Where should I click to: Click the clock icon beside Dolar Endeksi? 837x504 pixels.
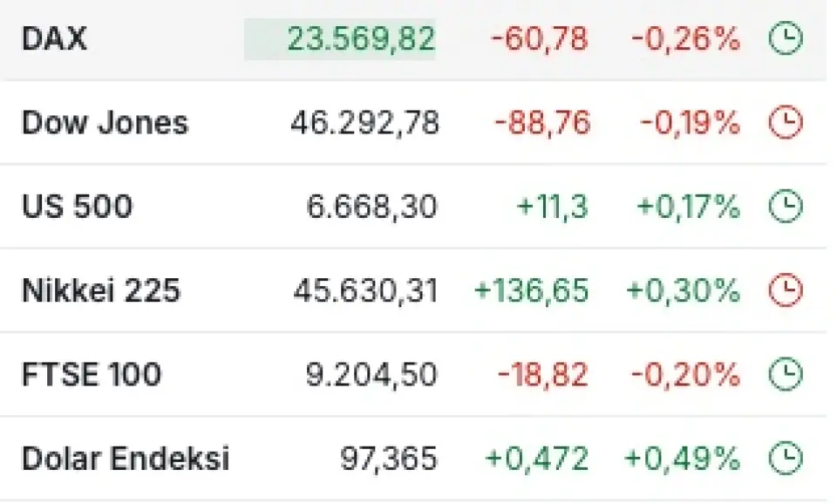(x=786, y=458)
